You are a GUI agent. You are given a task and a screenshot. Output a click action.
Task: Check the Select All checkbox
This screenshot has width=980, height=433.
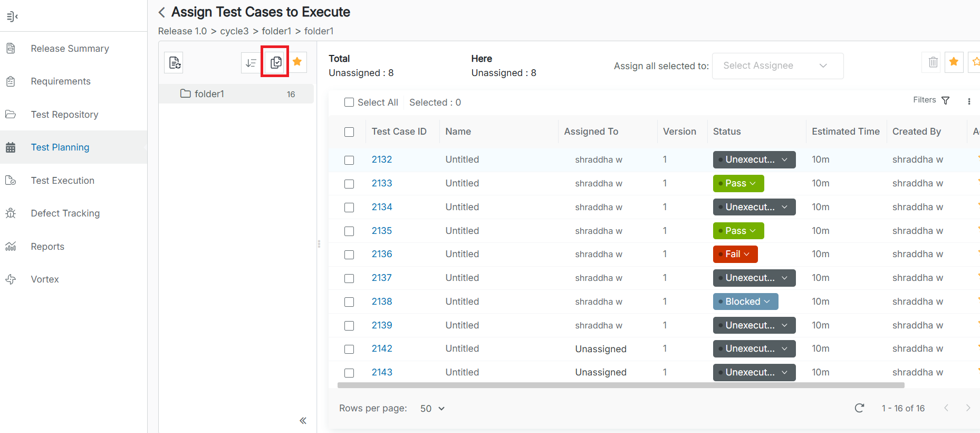tap(349, 102)
